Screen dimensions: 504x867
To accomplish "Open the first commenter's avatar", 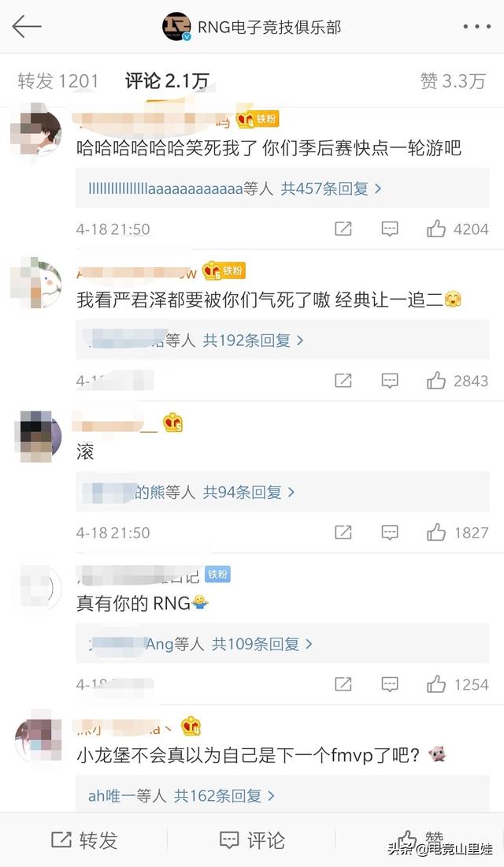I will (x=36, y=131).
